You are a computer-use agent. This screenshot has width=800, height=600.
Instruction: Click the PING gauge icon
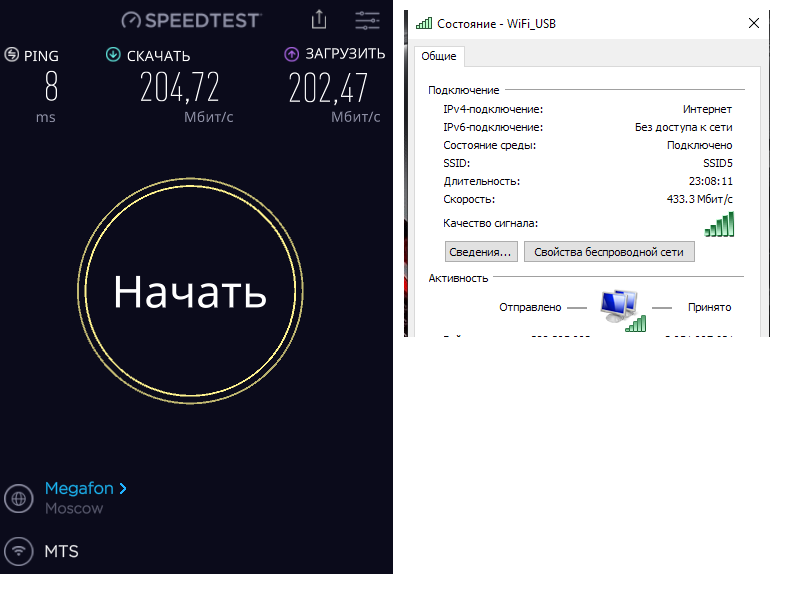tap(12, 55)
